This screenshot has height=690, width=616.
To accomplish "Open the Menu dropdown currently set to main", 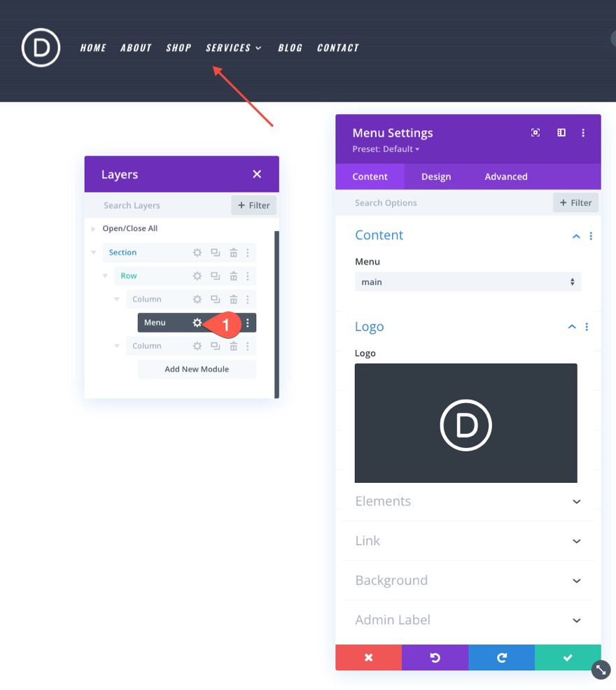I will pos(468,281).
